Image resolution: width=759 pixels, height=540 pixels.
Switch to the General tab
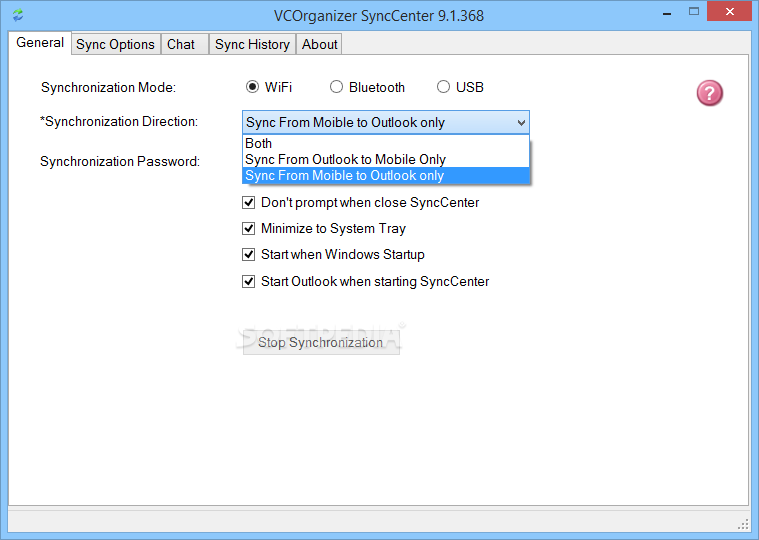click(40, 43)
